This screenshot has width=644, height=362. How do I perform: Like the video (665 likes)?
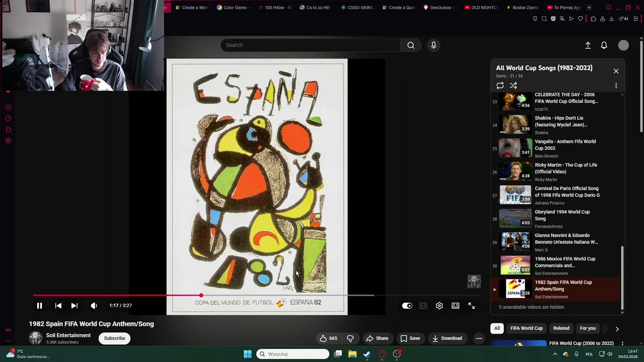[328, 338]
